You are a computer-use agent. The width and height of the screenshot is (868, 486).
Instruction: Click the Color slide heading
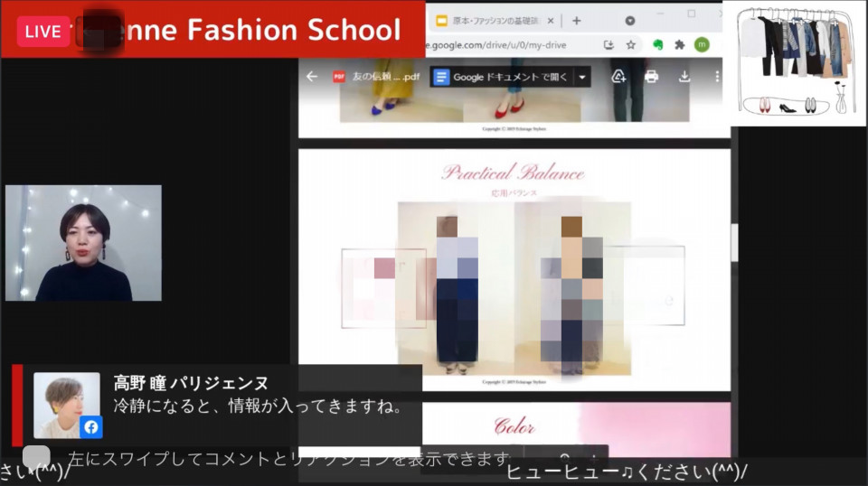pyautogui.click(x=514, y=426)
